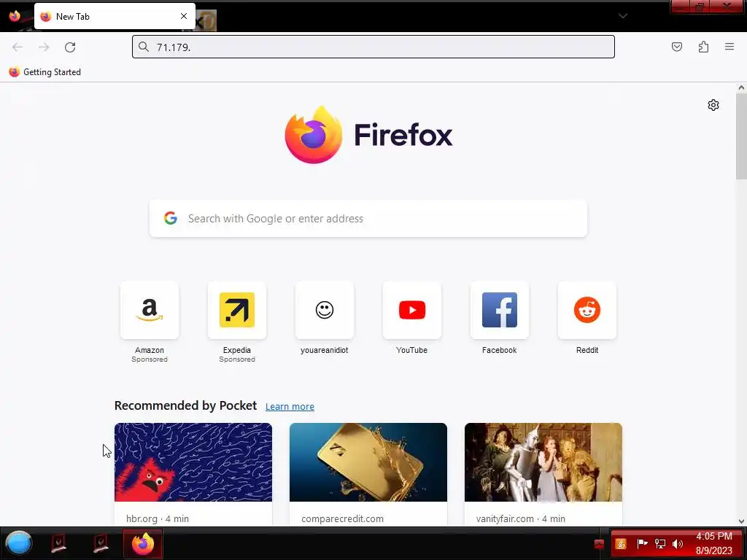Go back using the left arrow button
Viewport: 747px width, 560px height.
[18, 47]
